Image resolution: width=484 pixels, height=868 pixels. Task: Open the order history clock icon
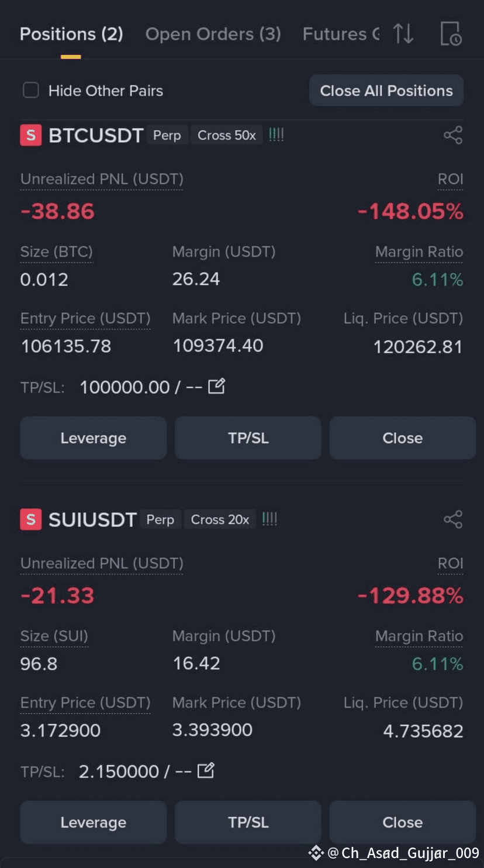coord(451,34)
